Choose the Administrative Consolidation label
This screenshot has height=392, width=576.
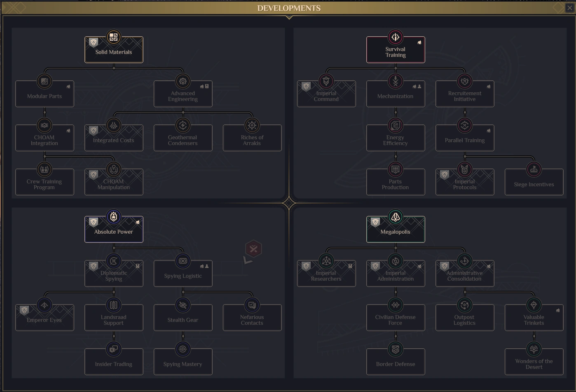(465, 276)
